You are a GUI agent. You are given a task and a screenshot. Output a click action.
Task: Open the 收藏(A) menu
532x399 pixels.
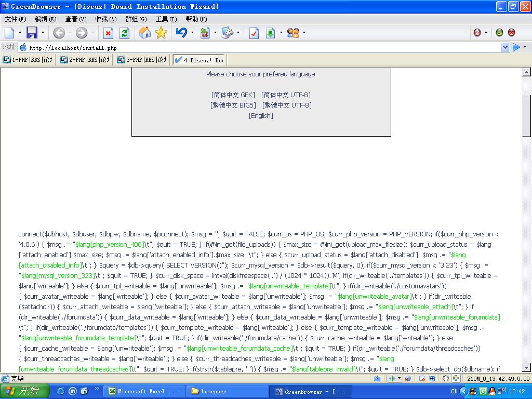point(106,19)
